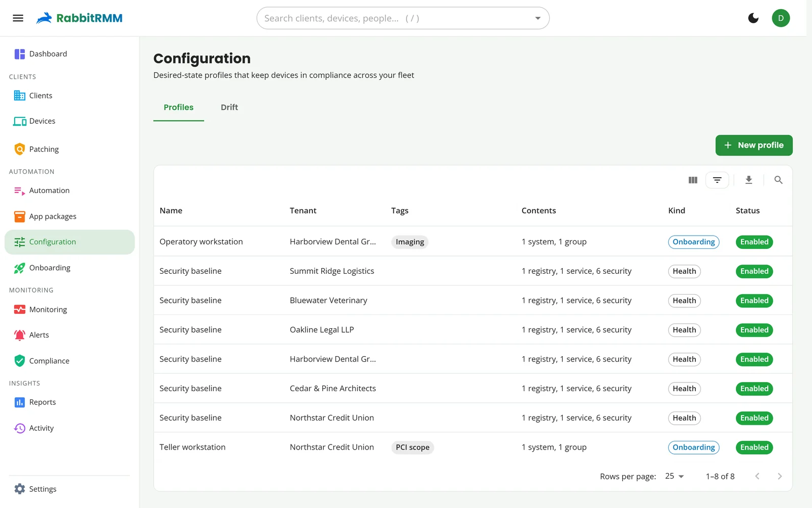Image resolution: width=812 pixels, height=508 pixels.
Task: Click the 1–8 of 8 pagination text
Action: pyautogui.click(x=720, y=477)
